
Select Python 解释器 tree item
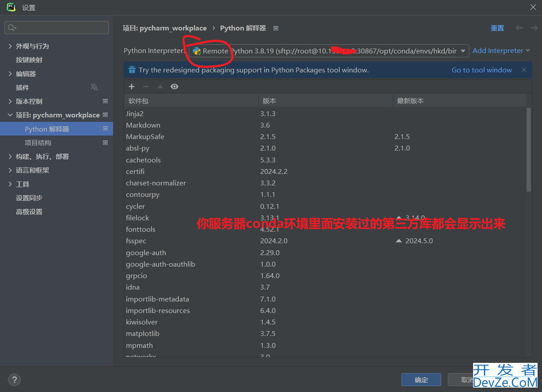pyautogui.click(x=57, y=129)
